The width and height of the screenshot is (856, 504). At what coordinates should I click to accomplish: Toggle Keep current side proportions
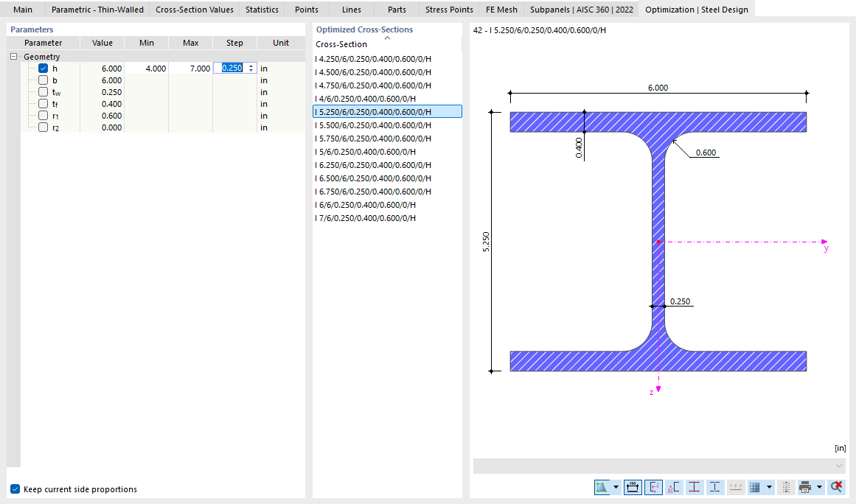click(15, 488)
